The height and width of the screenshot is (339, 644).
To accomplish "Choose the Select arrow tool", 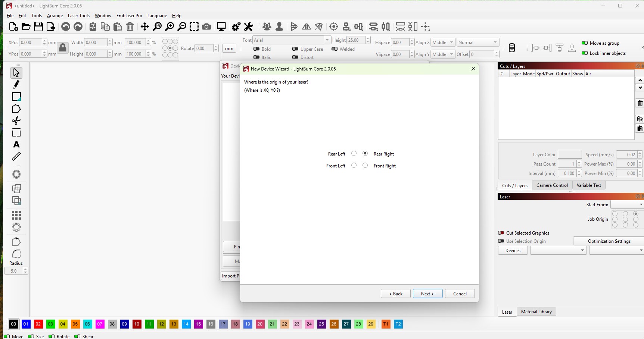I will (16, 73).
